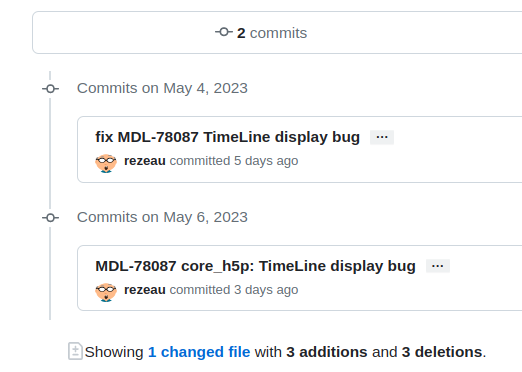The image size is (522, 372).
Task: Click the 3 deletions text
Action: click(x=442, y=352)
